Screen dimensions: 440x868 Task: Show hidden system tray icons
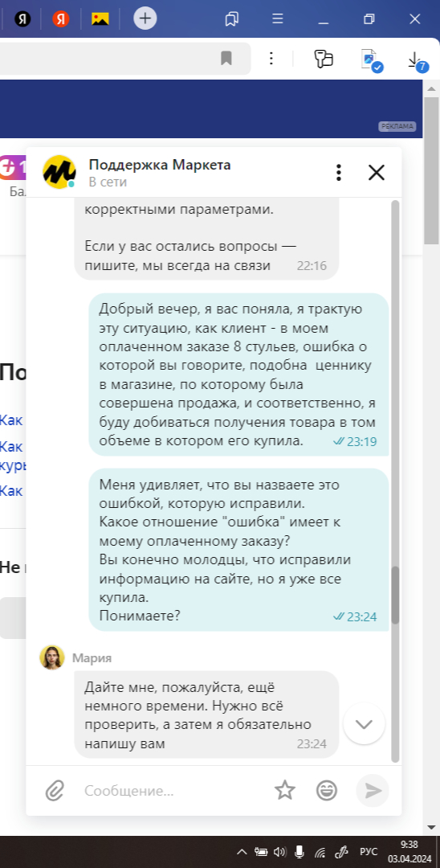(242, 851)
